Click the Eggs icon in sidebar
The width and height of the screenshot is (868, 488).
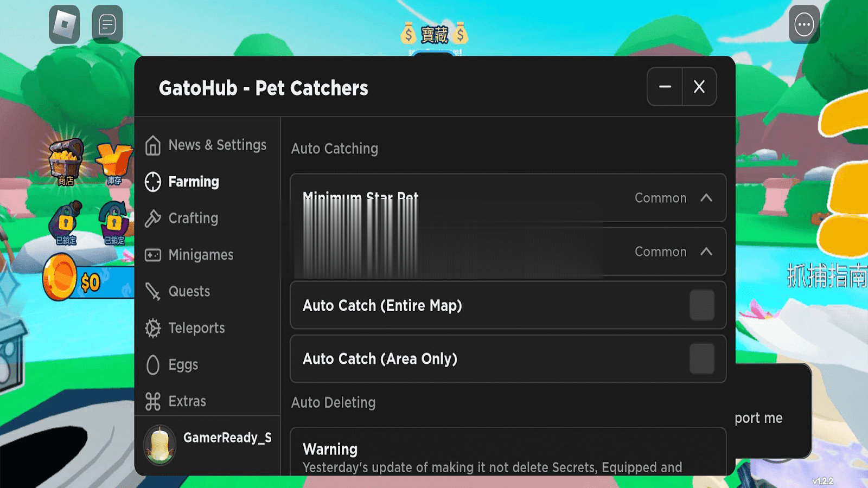[x=153, y=365]
